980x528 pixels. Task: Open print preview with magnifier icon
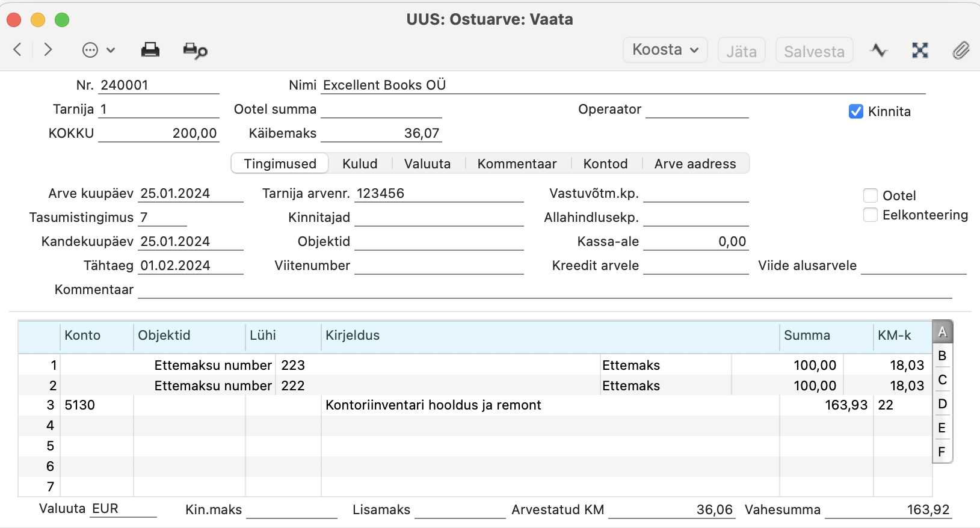(195, 51)
